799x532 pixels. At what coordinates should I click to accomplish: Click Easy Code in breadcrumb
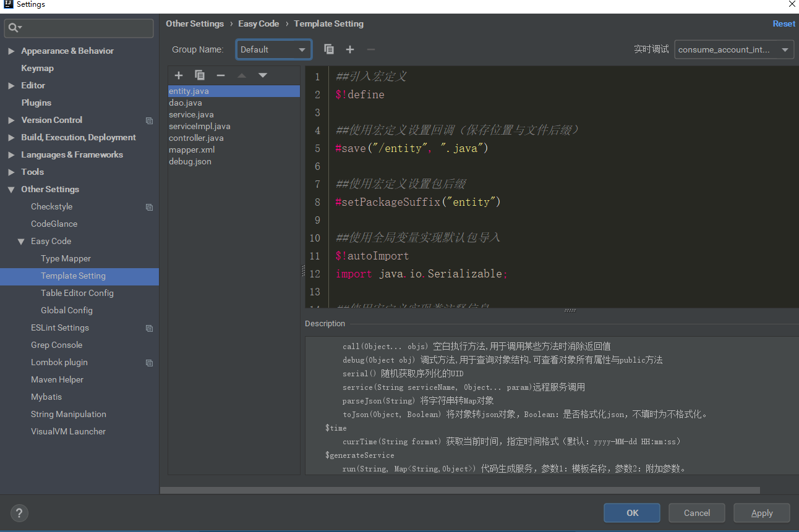[x=258, y=23]
